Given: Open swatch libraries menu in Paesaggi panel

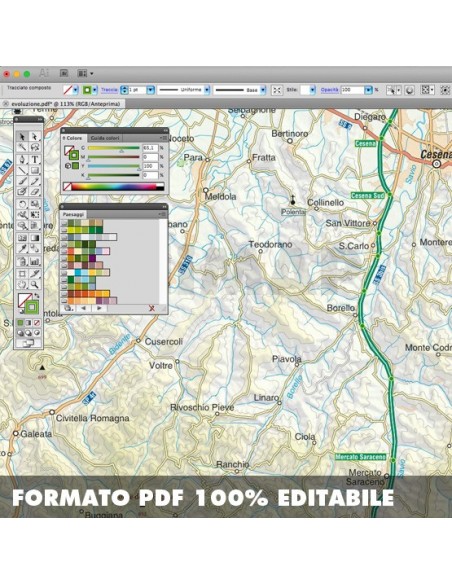Looking at the screenshot, I should pyautogui.click(x=67, y=308).
